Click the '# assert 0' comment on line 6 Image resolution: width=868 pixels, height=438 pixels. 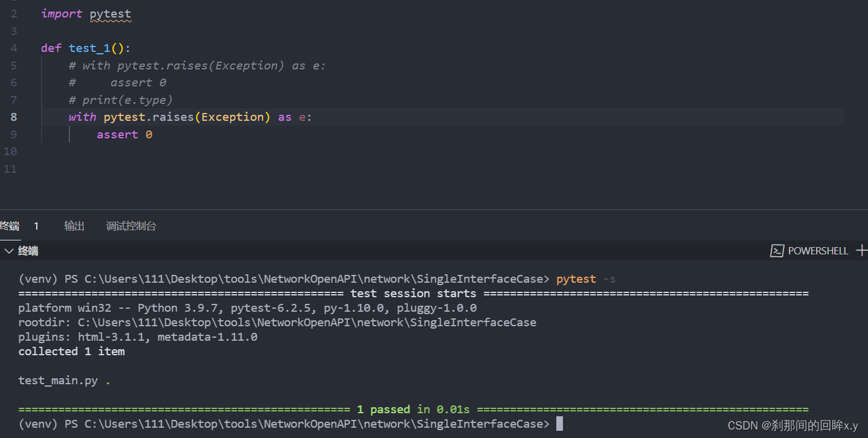[x=118, y=83]
